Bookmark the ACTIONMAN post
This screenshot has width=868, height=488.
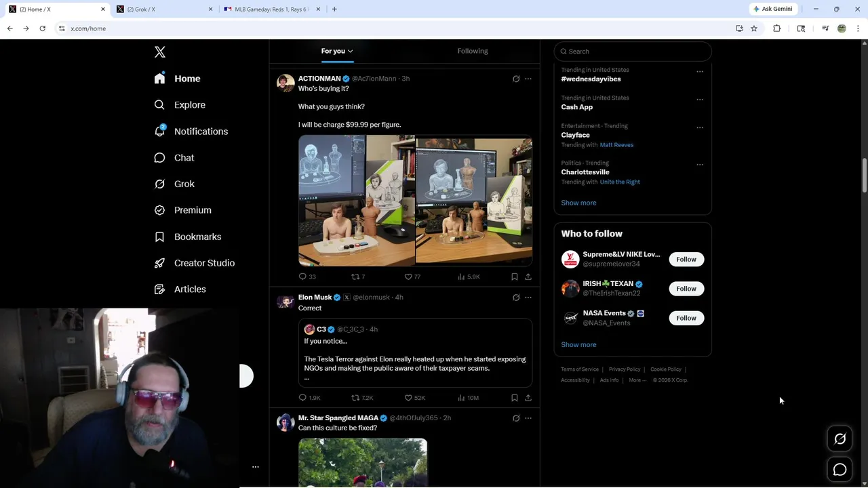pos(515,277)
